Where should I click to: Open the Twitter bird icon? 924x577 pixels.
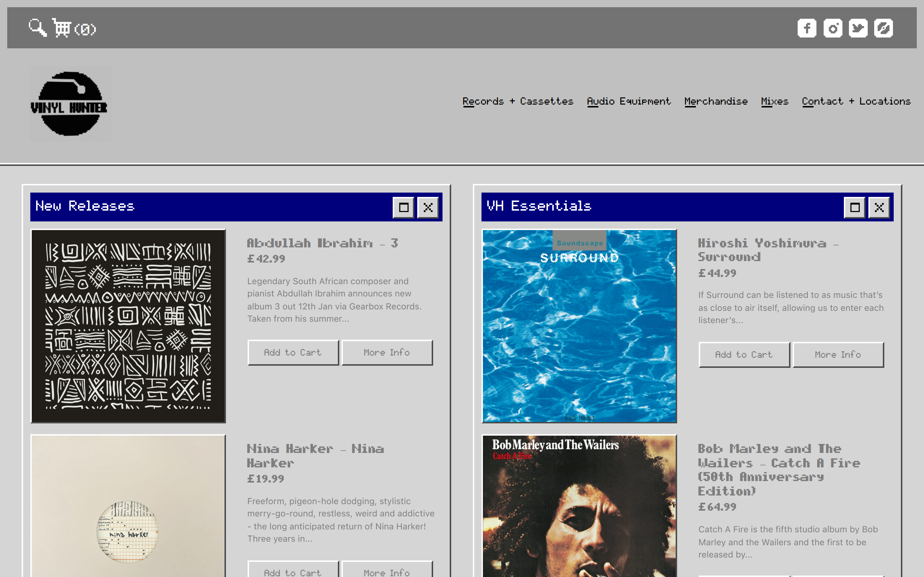pyautogui.click(x=858, y=28)
